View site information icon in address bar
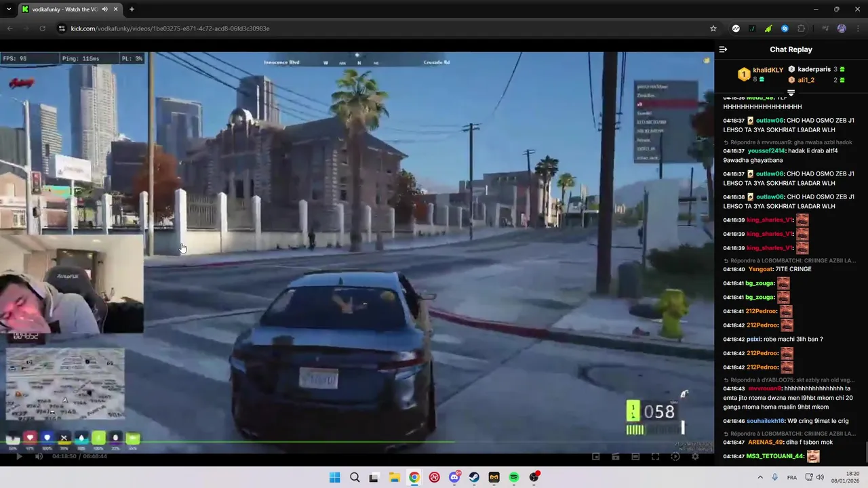This screenshot has width=868, height=488. coord(62,28)
